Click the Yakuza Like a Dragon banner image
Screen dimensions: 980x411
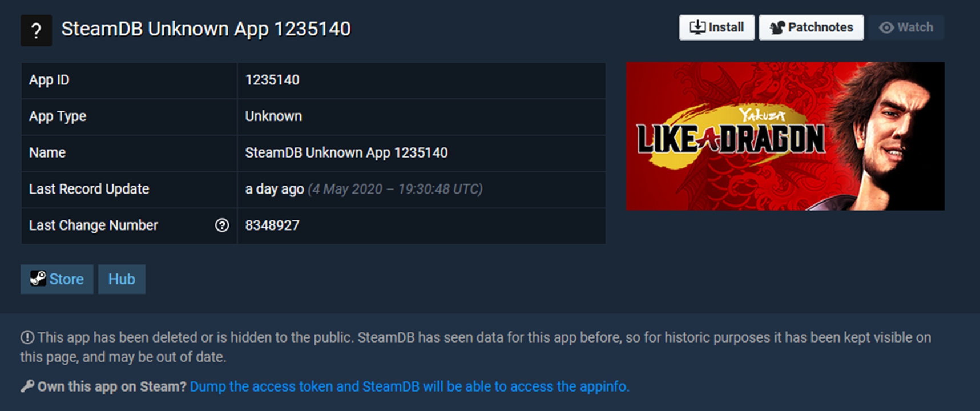785,136
